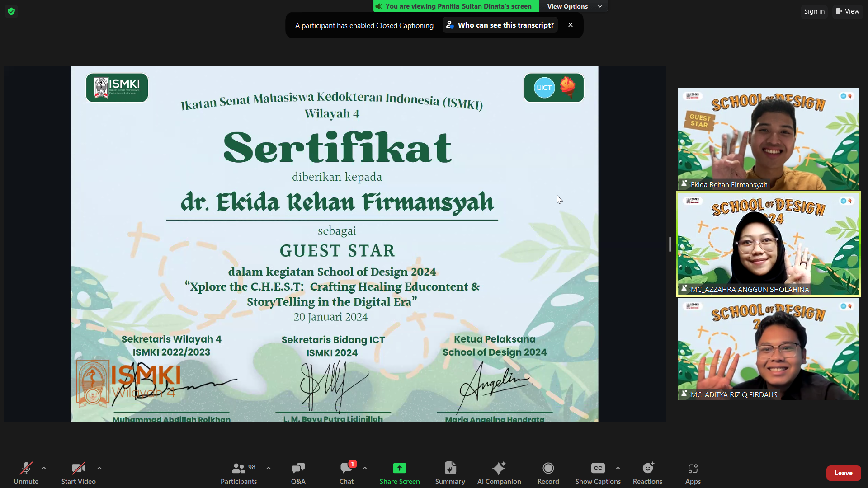Start a meeting Recording
Viewport: 868px width, 488px height.
pyautogui.click(x=548, y=473)
